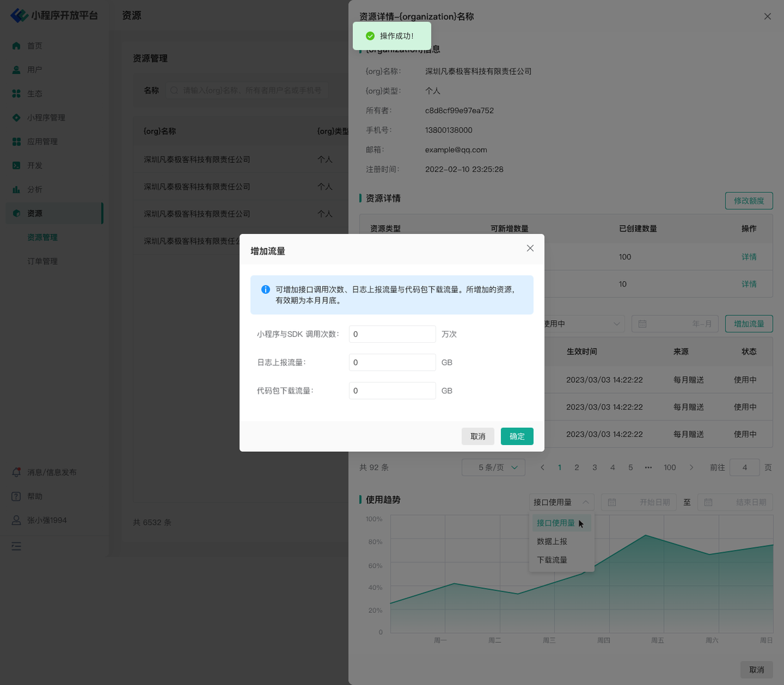This screenshot has width=784, height=685.
Task: Focus the 日志上报流量 input field
Action: point(392,362)
